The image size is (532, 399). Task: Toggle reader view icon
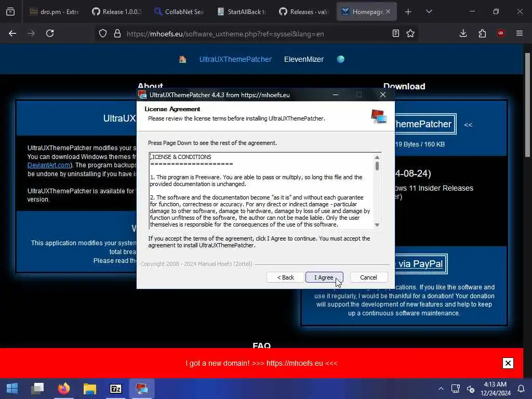395,33
